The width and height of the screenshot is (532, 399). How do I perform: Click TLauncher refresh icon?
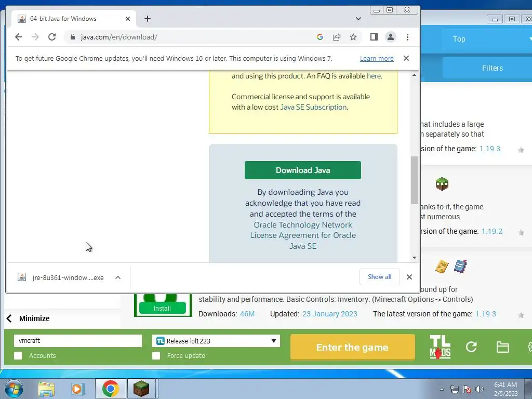click(x=471, y=347)
